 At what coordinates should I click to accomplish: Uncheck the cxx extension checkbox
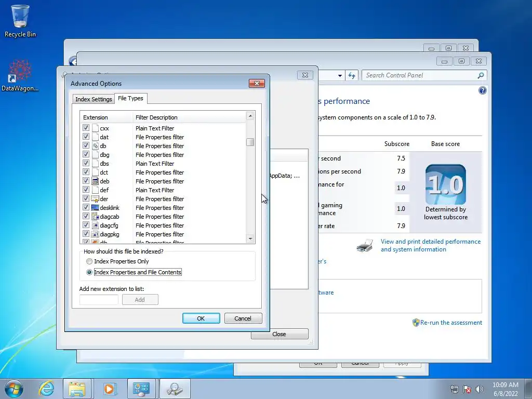point(86,128)
